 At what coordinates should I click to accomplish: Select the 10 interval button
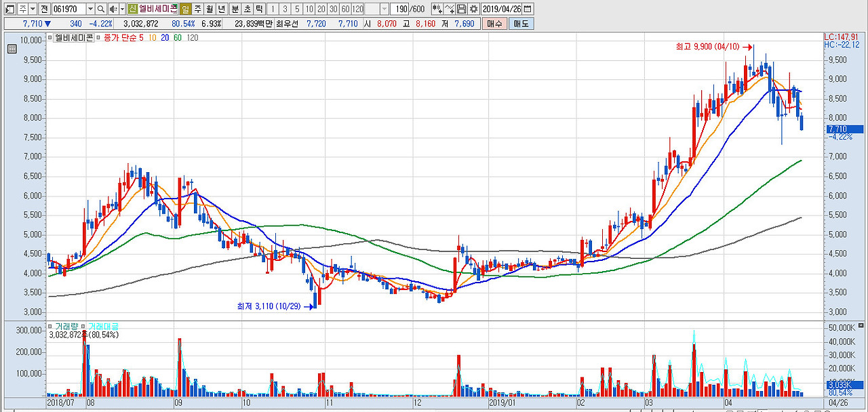tap(309, 9)
